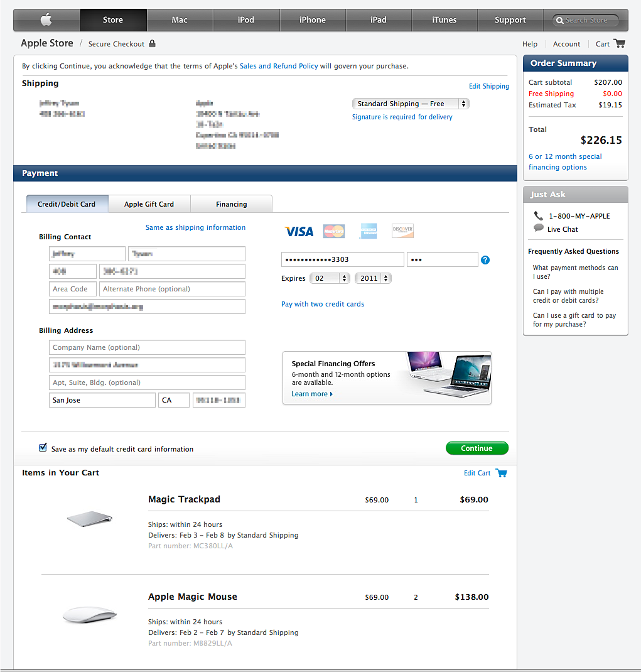
Task: Toggle Save as my default credit card checkbox
Action: click(x=43, y=447)
